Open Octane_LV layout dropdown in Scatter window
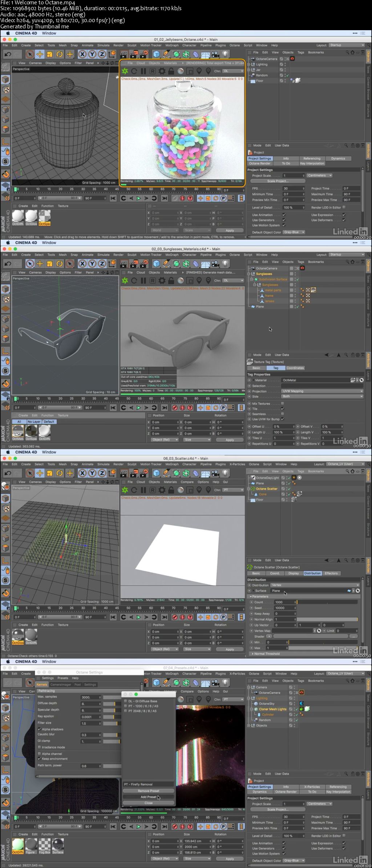Screen dimensions: 372x868 (x=345, y=464)
